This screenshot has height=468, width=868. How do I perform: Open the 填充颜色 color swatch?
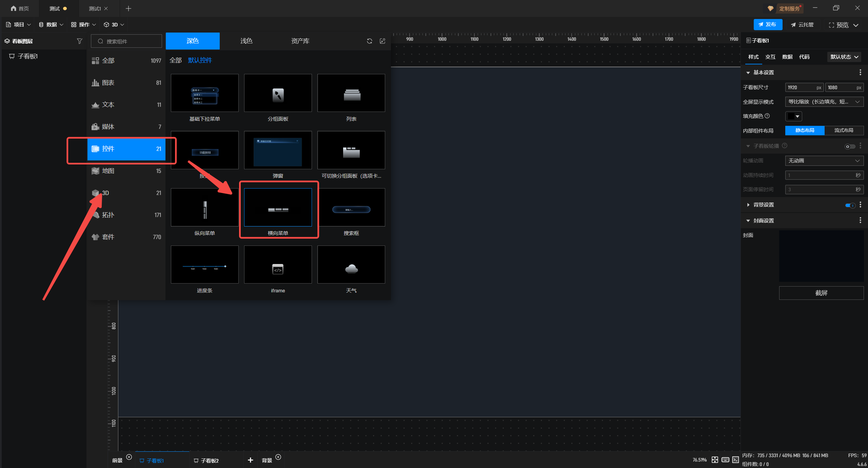793,116
